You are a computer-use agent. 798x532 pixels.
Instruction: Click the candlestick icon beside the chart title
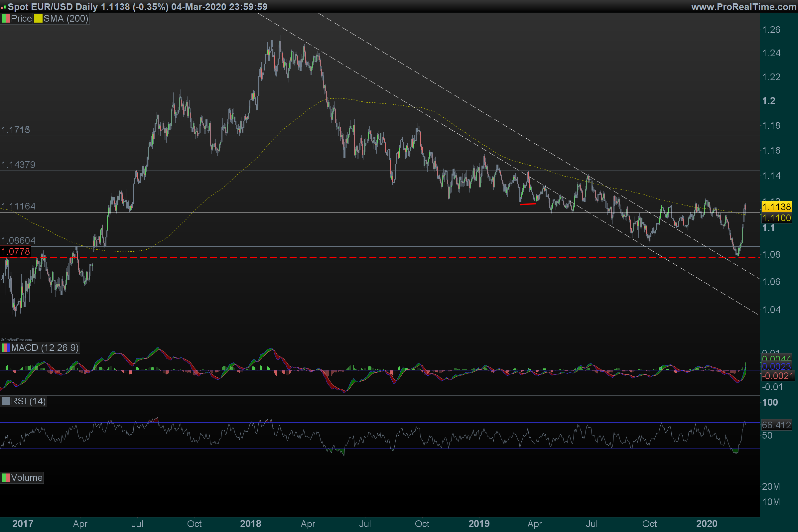[x=4, y=7]
